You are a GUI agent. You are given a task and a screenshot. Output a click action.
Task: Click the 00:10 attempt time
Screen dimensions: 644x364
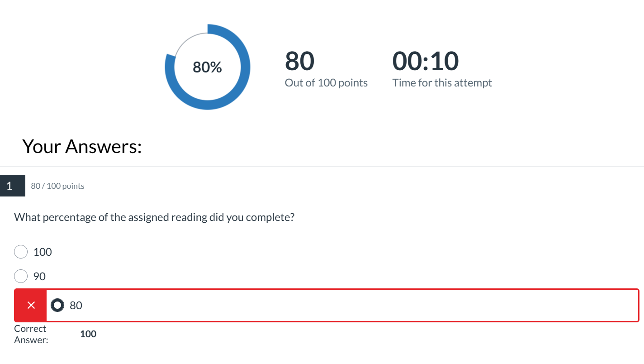pos(425,61)
